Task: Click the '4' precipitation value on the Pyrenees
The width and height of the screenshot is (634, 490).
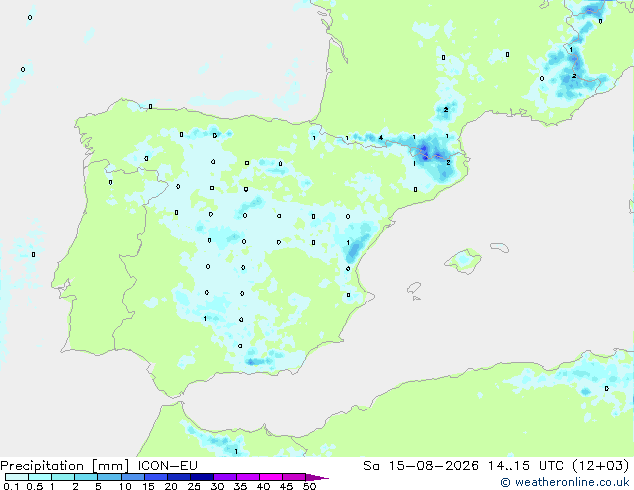Action: tap(380, 138)
